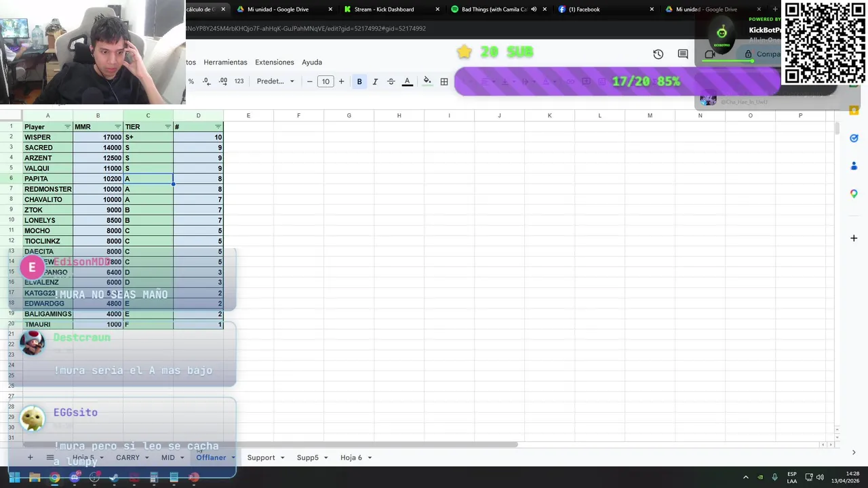Viewport: 868px width, 488px height.
Task: Open filter dropdown on TIER column
Action: pos(167,127)
